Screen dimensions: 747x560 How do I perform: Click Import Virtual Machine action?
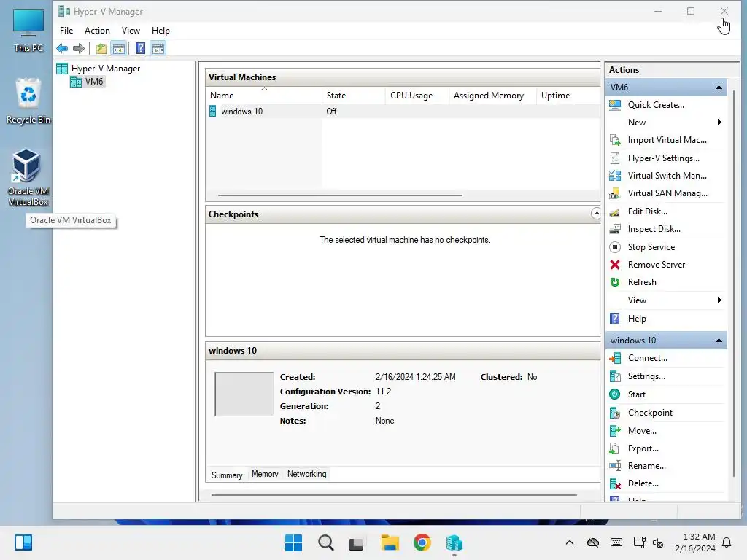666,140
